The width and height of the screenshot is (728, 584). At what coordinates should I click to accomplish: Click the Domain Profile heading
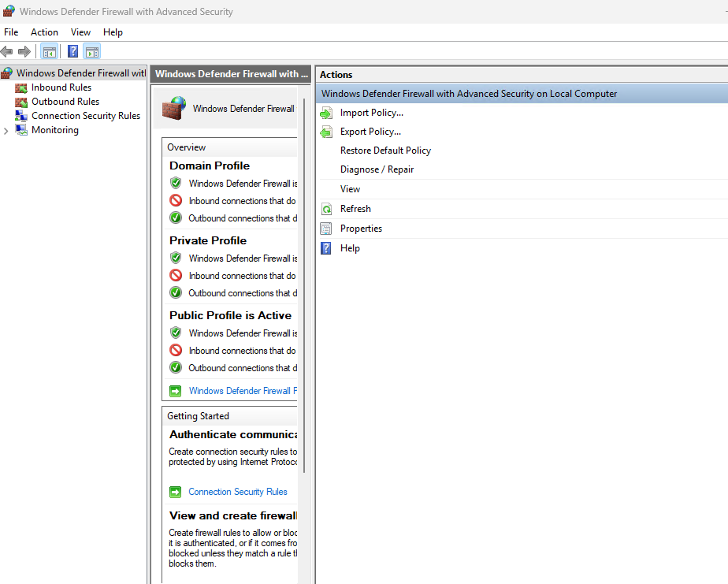click(x=210, y=166)
